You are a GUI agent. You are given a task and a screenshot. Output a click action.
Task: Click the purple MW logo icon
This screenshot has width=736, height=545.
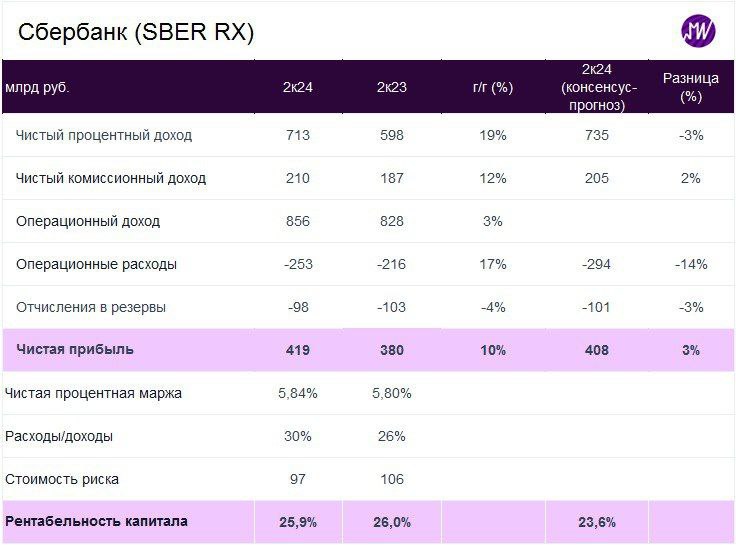698,32
